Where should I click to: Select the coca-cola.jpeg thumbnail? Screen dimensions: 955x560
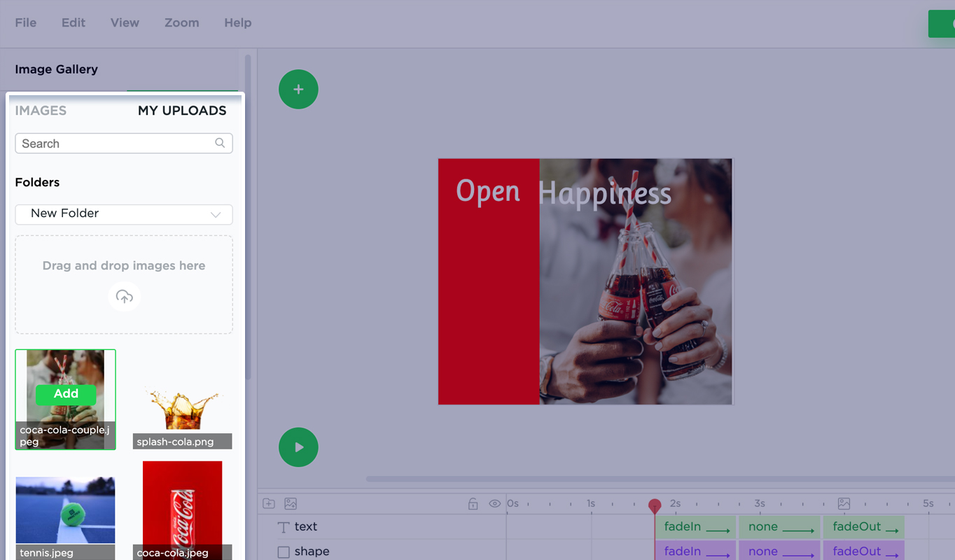pos(182,510)
